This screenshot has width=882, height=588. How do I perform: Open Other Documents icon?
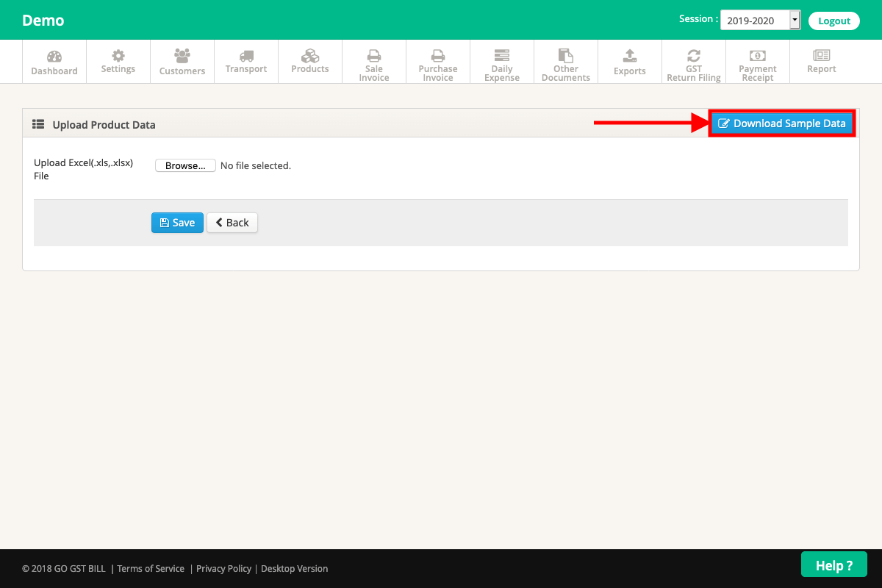point(566,55)
